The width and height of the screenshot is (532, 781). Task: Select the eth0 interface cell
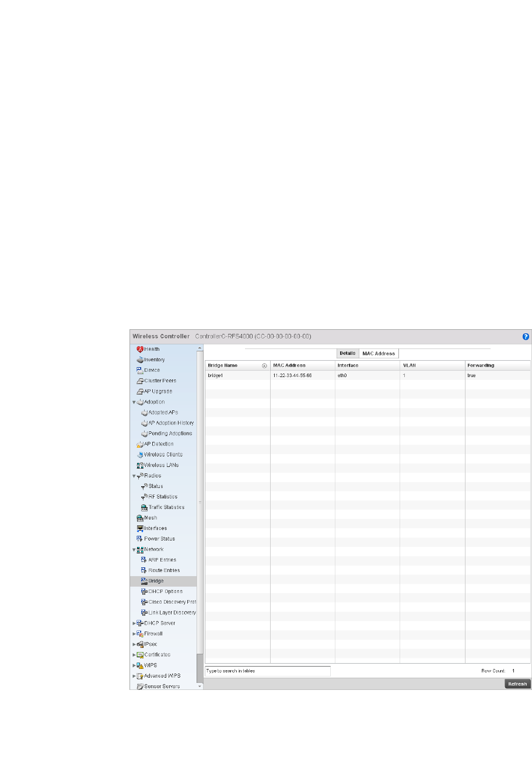(x=367, y=375)
